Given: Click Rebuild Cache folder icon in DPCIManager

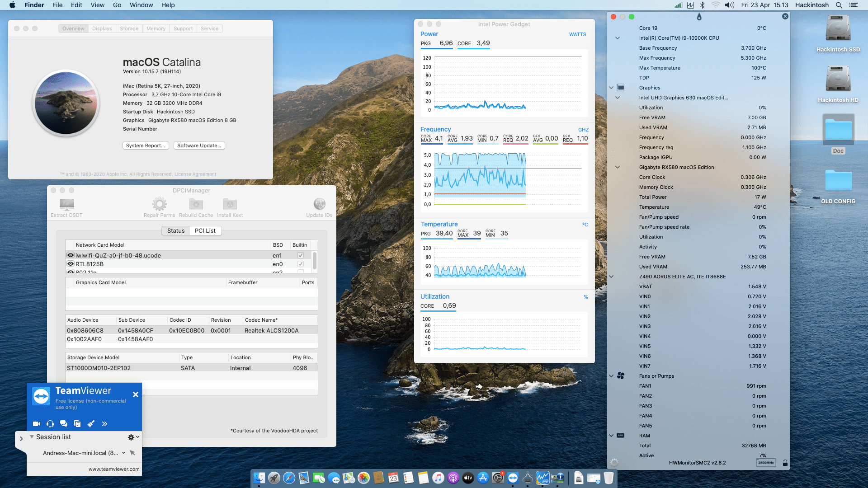Looking at the screenshot, I should click(x=196, y=204).
